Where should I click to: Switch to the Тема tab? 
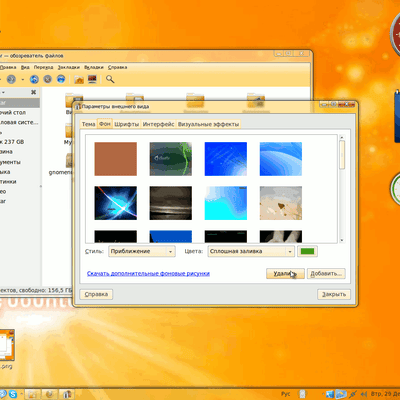point(88,124)
